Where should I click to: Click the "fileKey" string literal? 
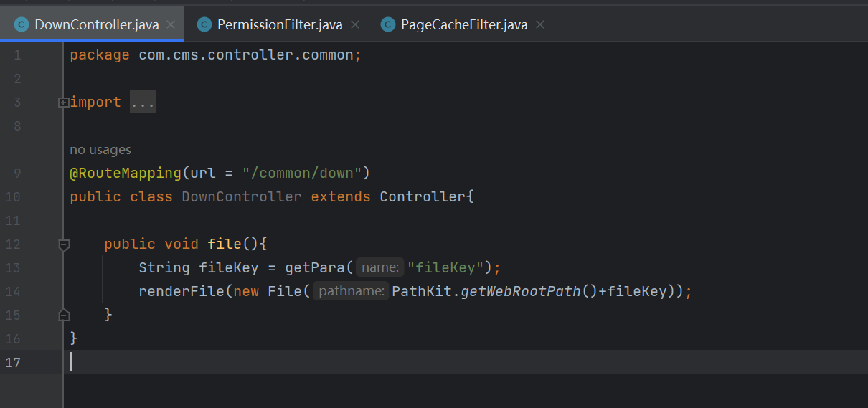click(x=444, y=267)
